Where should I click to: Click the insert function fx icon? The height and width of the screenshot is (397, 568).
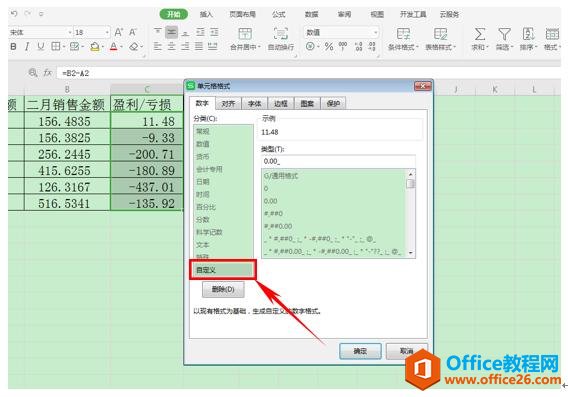[x=47, y=73]
